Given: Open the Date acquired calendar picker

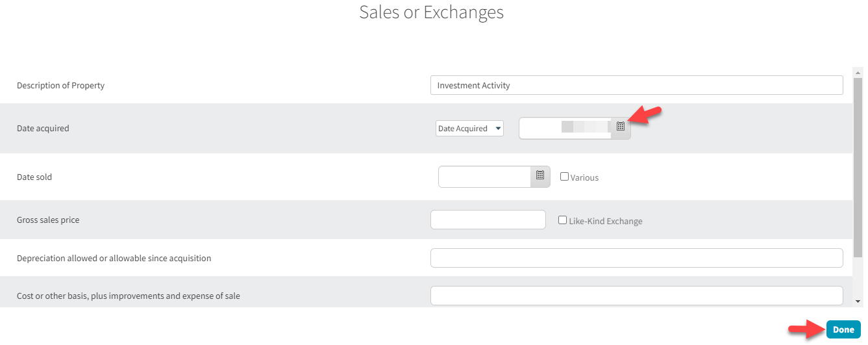Looking at the screenshot, I should coord(620,127).
